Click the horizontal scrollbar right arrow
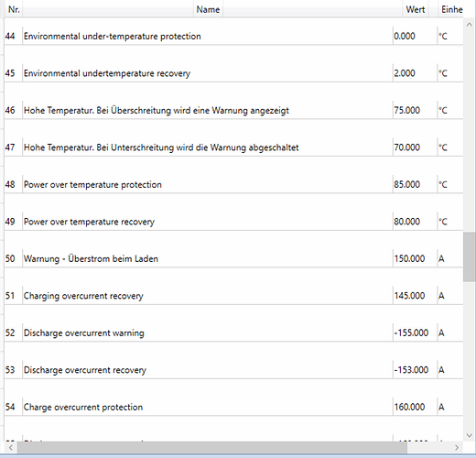This screenshot has width=476, height=458. pos(457,448)
